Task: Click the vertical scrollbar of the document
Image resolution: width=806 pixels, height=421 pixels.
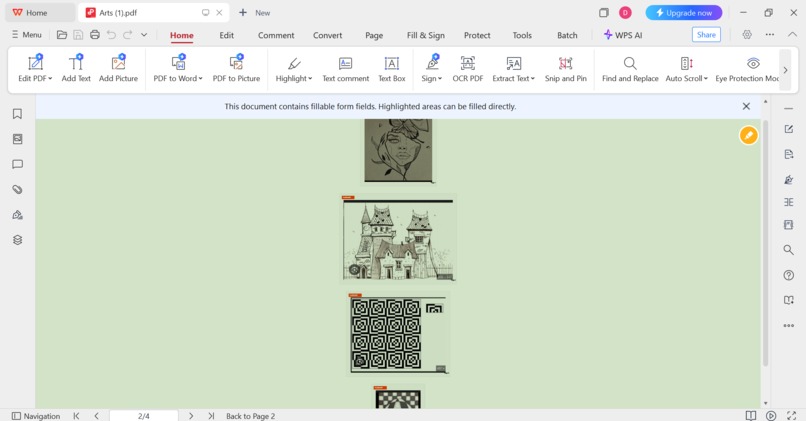Action: [x=765, y=243]
